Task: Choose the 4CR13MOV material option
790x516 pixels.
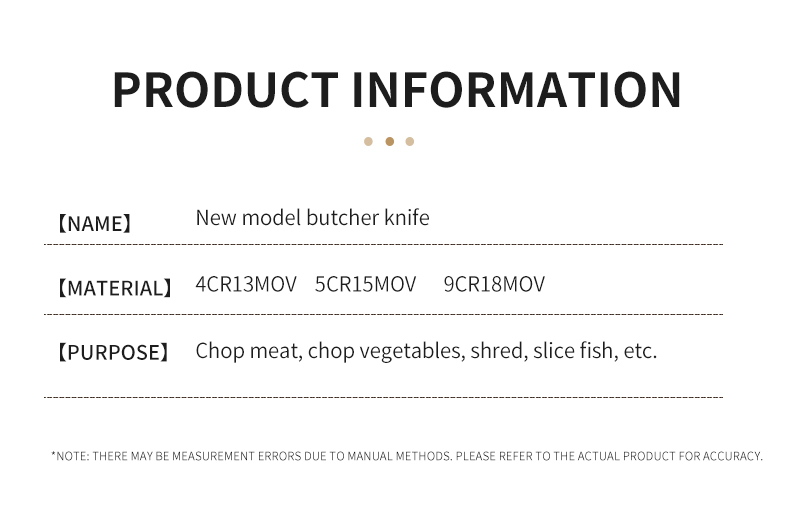Action: [246, 284]
